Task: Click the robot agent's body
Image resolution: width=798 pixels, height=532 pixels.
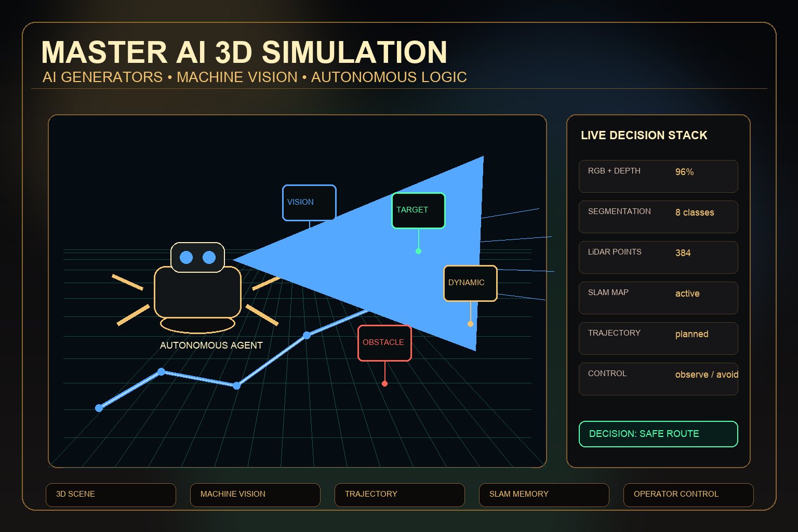Action: (x=197, y=292)
